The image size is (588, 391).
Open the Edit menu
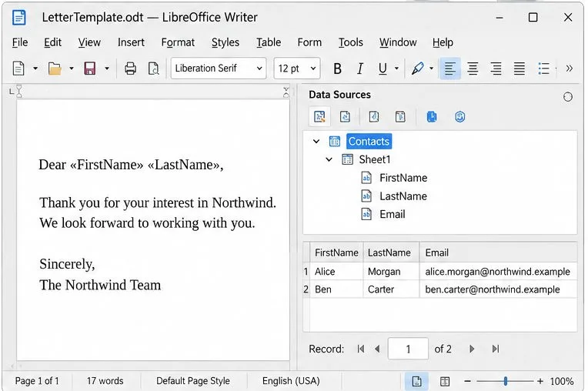click(52, 42)
